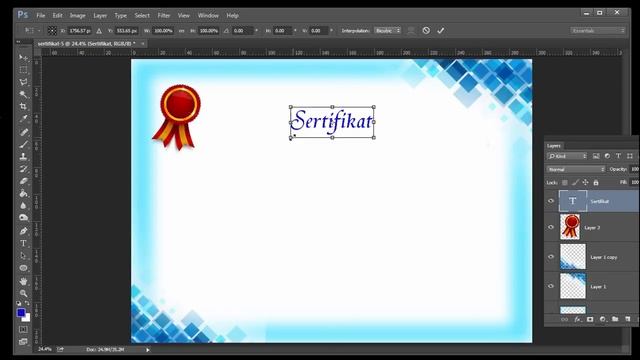640x360 pixels.
Task: Click the blue foreground color swatch
Action: (21, 313)
